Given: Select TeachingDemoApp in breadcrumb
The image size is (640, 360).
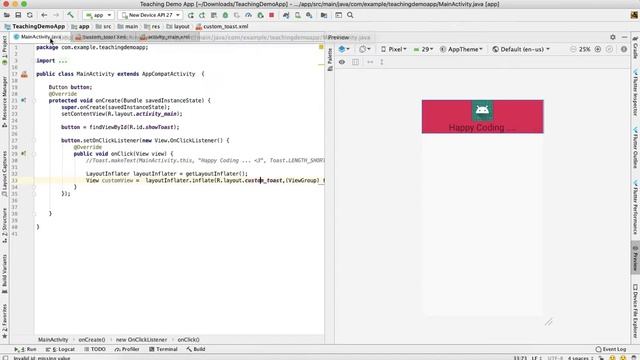Looking at the screenshot, I should 35,27.
